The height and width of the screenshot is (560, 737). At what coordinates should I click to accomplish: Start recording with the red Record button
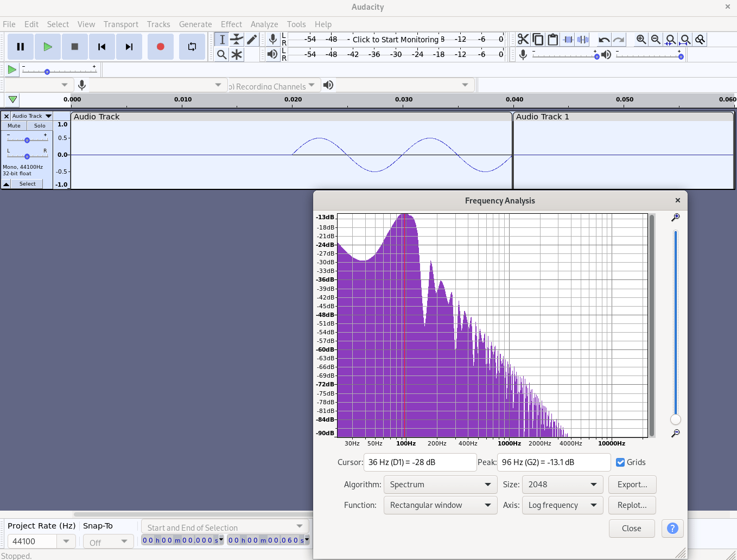[x=161, y=47]
